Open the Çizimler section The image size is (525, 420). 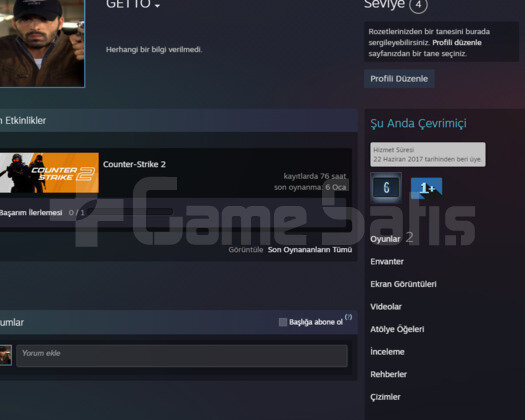tap(385, 397)
